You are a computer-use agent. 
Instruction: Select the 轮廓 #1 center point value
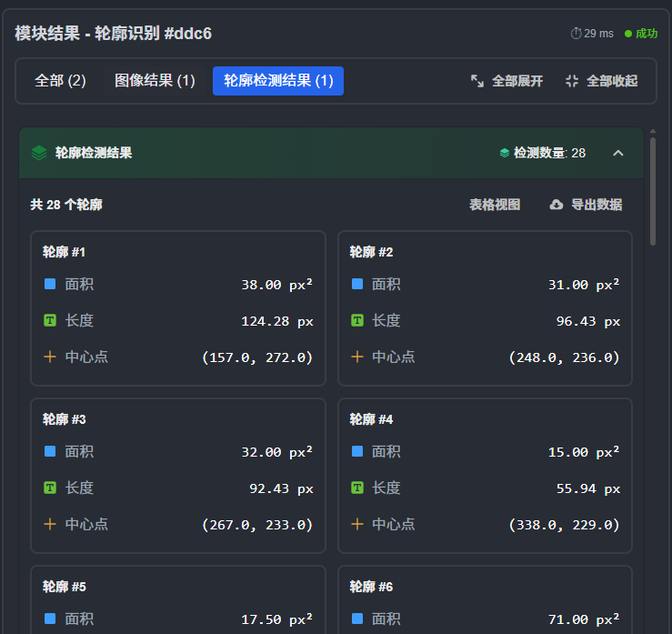[257, 357]
